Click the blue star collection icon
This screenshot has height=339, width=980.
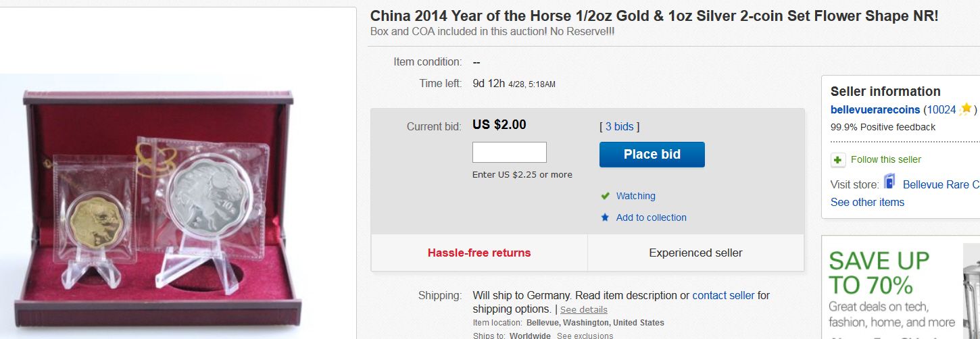pyautogui.click(x=606, y=217)
